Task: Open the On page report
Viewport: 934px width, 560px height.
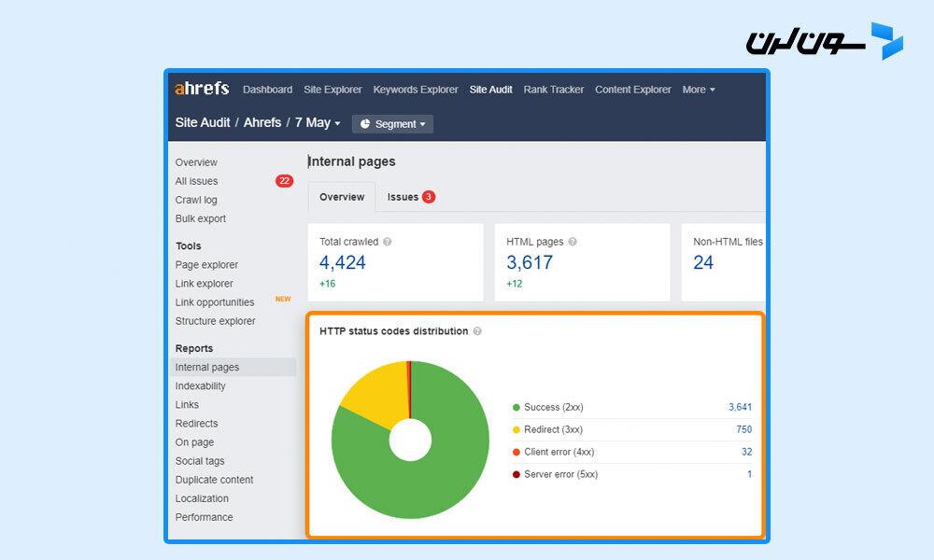Action: [x=195, y=442]
